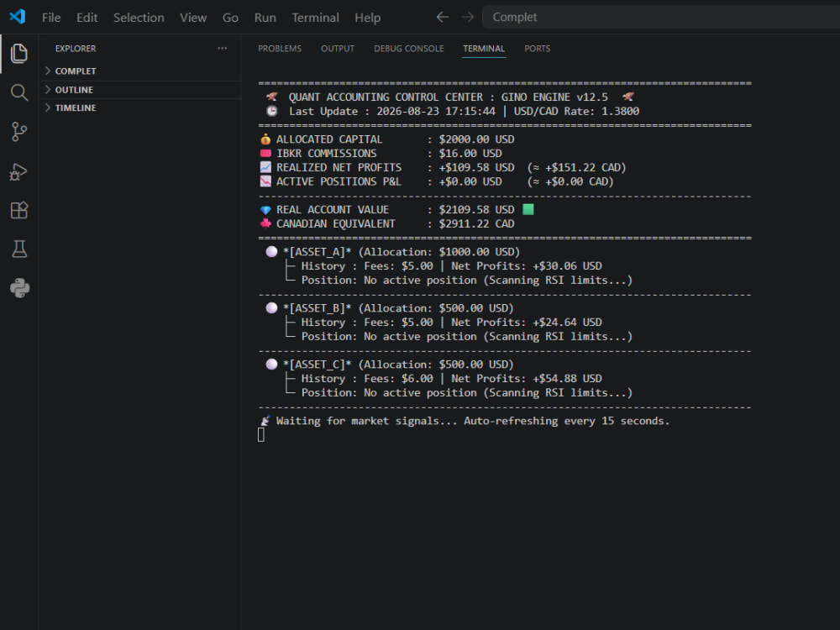Open the Edit menu

pyautogui.click(x=87, y=18)
